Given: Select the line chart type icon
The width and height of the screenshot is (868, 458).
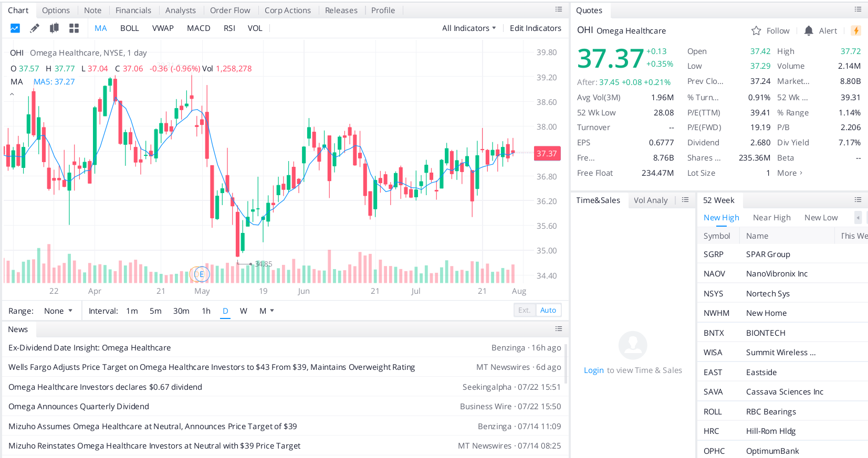Looking at the screenshot, I should (15, 28).
